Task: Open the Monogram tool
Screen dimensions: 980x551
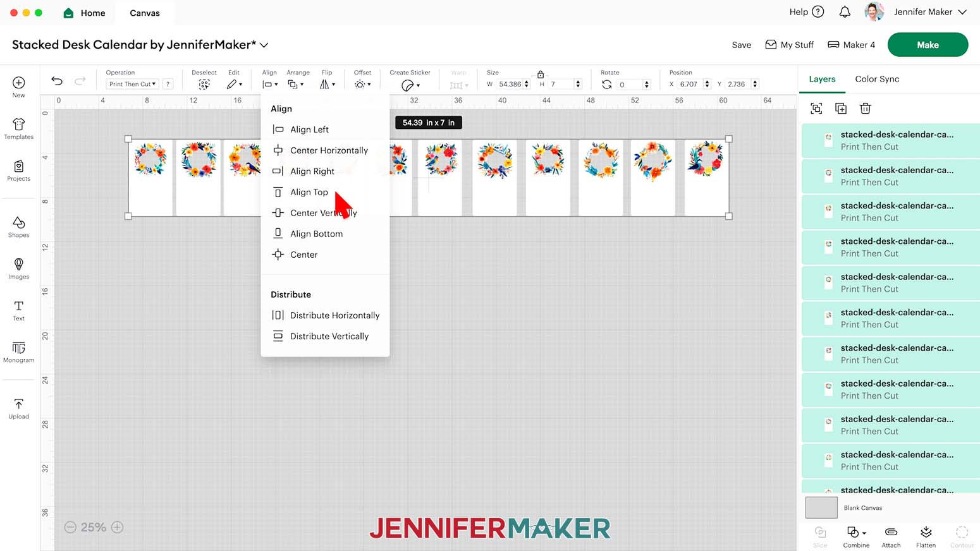Action: (x=19, y=352)
